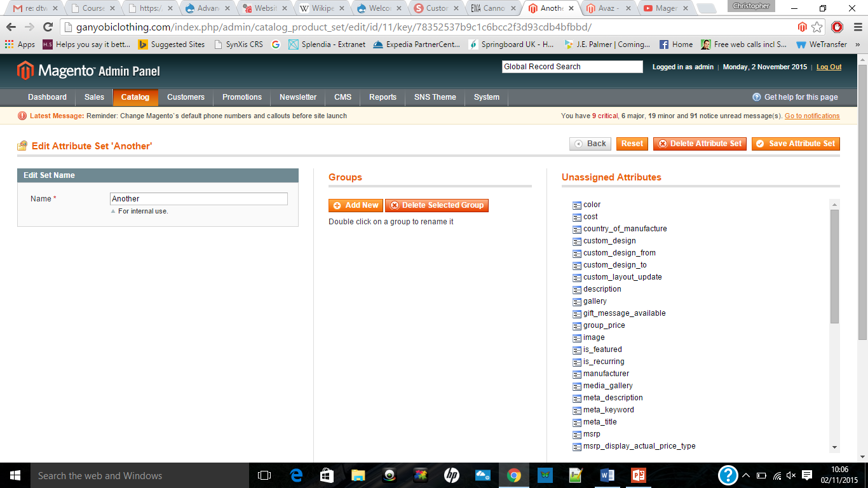
Task: Open the System menu
Action: 486,97
